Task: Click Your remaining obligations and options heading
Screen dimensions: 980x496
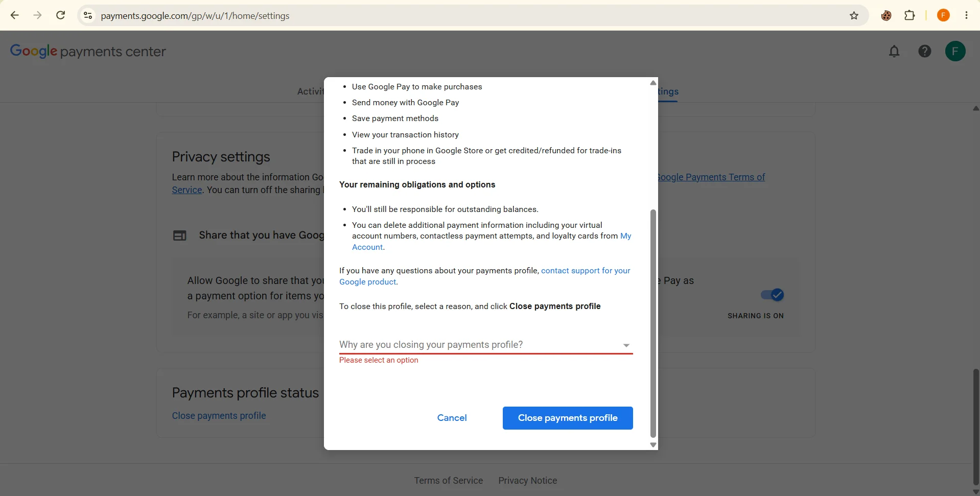Action: pos(417,185)
